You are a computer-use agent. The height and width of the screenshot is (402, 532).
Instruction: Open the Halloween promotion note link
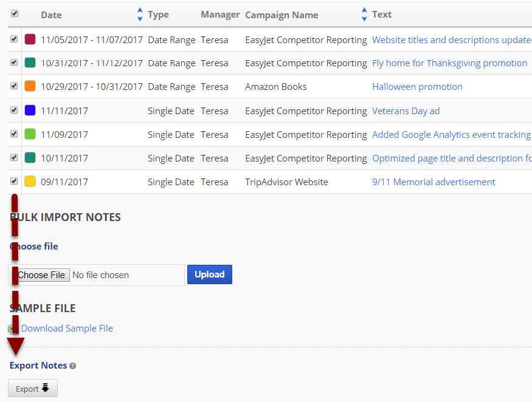[x=417, y=87]
